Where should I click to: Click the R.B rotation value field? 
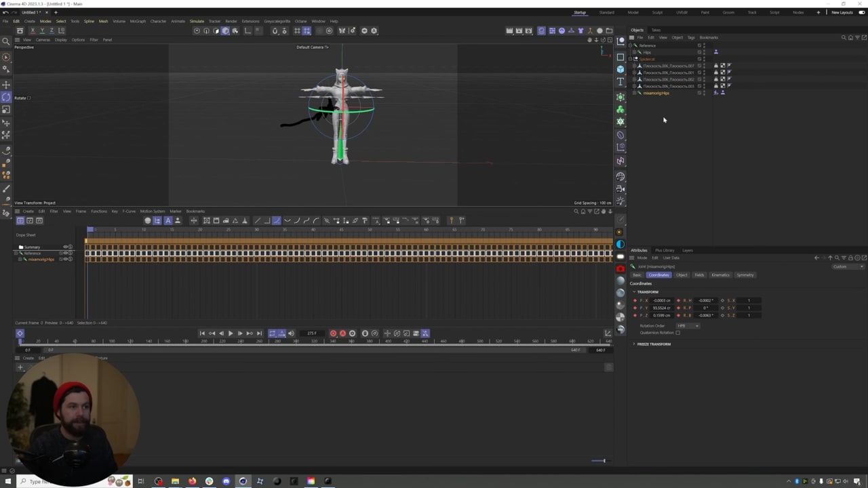(x=705, y=315)
